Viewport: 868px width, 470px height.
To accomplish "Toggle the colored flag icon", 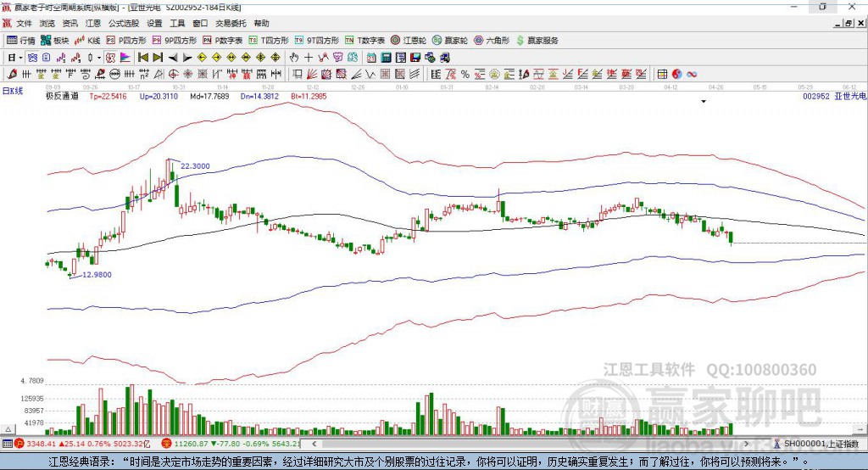I will [125, 58].
